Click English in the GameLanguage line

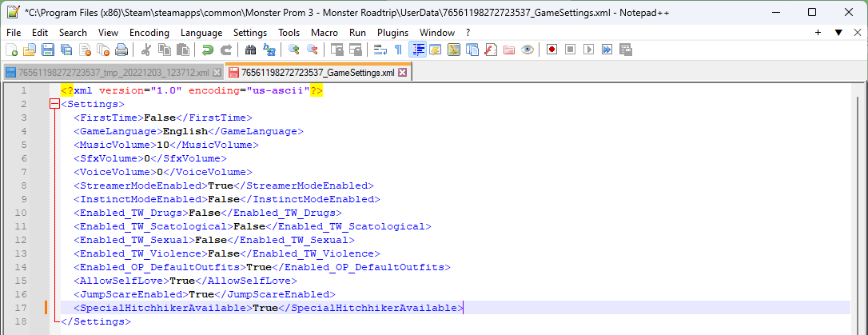tap(185, 131)
